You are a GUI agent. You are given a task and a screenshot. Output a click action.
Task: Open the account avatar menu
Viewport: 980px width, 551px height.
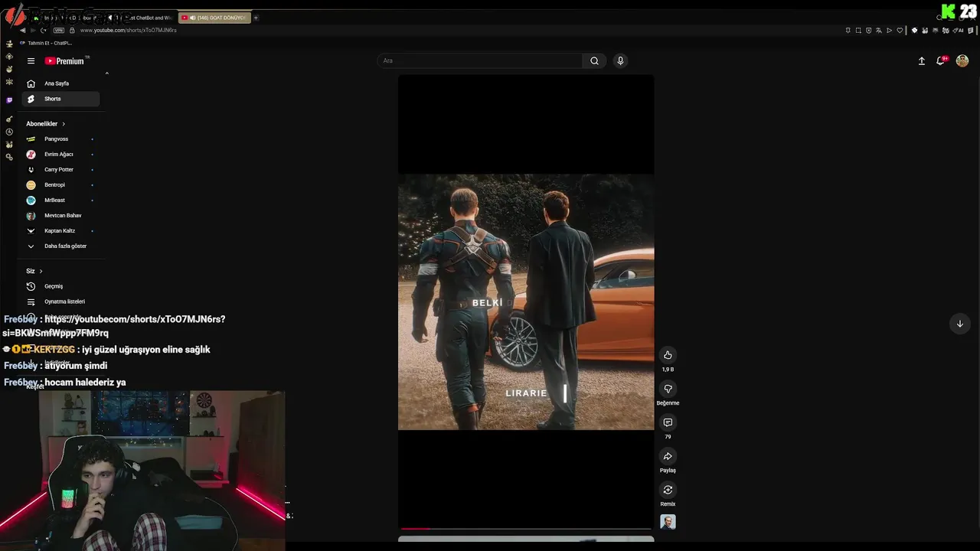pos(962,61)
